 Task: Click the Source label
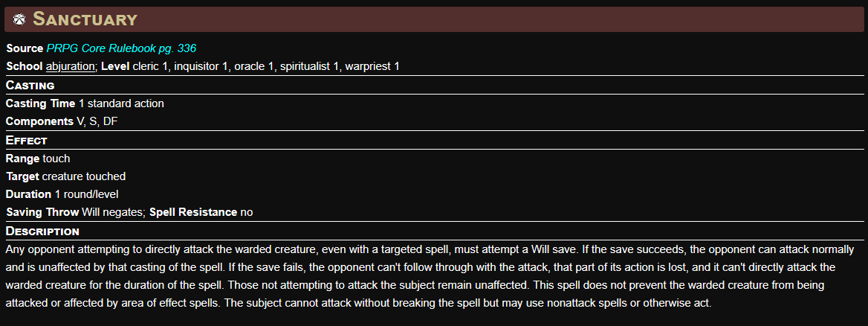tap(25, 48)
